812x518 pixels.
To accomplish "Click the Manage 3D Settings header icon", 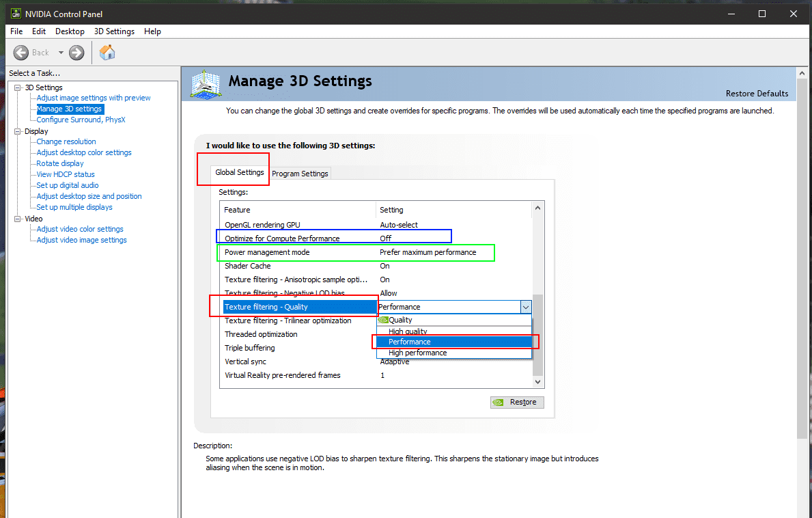I will pos(206,84).
